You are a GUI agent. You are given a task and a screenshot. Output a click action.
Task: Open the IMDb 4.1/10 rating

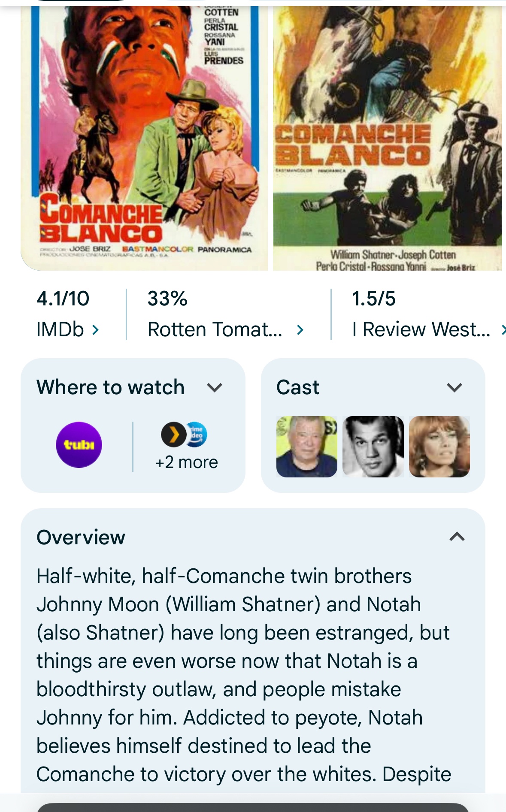[x=63, y=299]
